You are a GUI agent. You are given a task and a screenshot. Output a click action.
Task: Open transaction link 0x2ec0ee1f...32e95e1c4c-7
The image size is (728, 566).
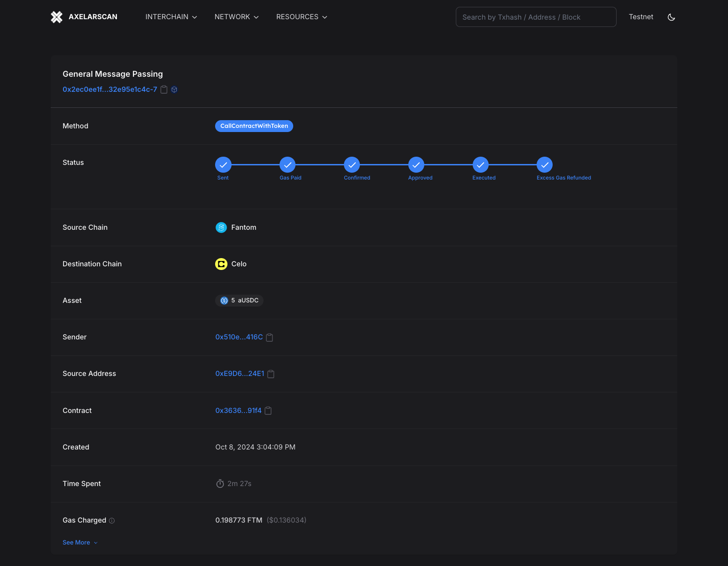(x=110, y=90)
